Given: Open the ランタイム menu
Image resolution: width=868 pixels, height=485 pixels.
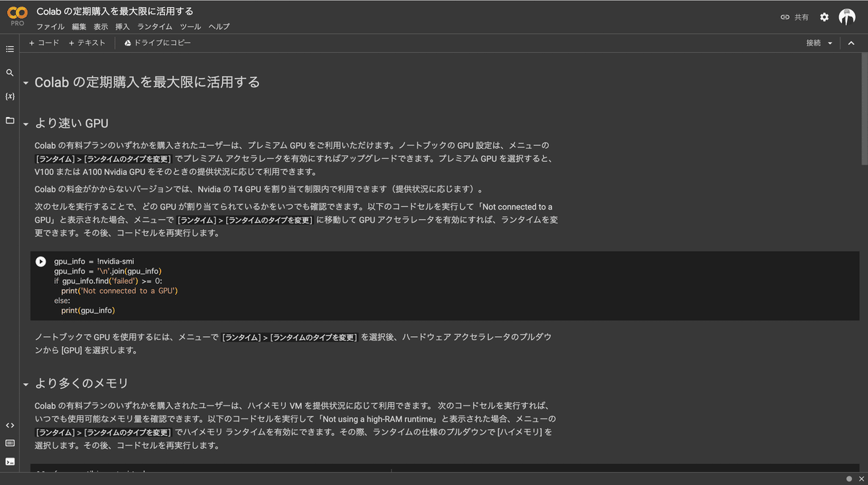Looking at the screenshot, I should tap(155, 27).
